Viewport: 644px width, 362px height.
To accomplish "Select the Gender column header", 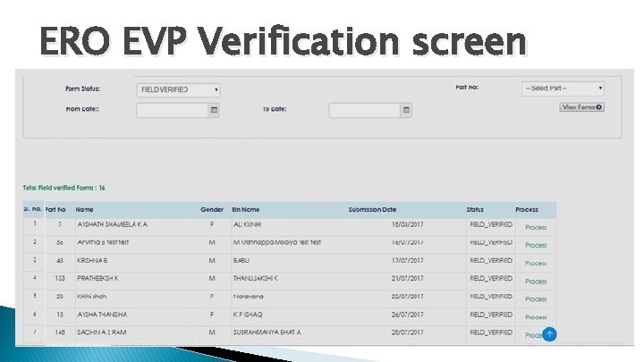I will click(x=212, y=210).
